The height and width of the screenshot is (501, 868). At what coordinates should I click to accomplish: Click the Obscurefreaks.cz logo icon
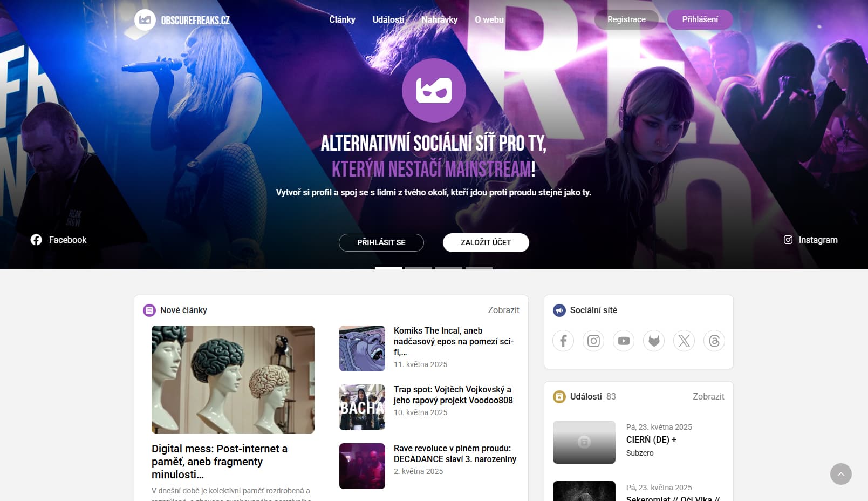point(145,20)
